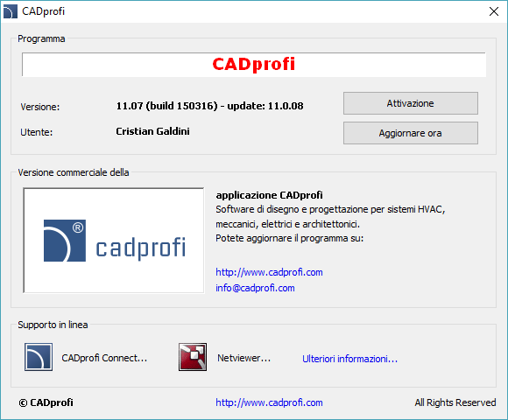Screen dimensions: 508x420
Task: Click the CADprofi title bar icon
Action: [x=10, y=11]
